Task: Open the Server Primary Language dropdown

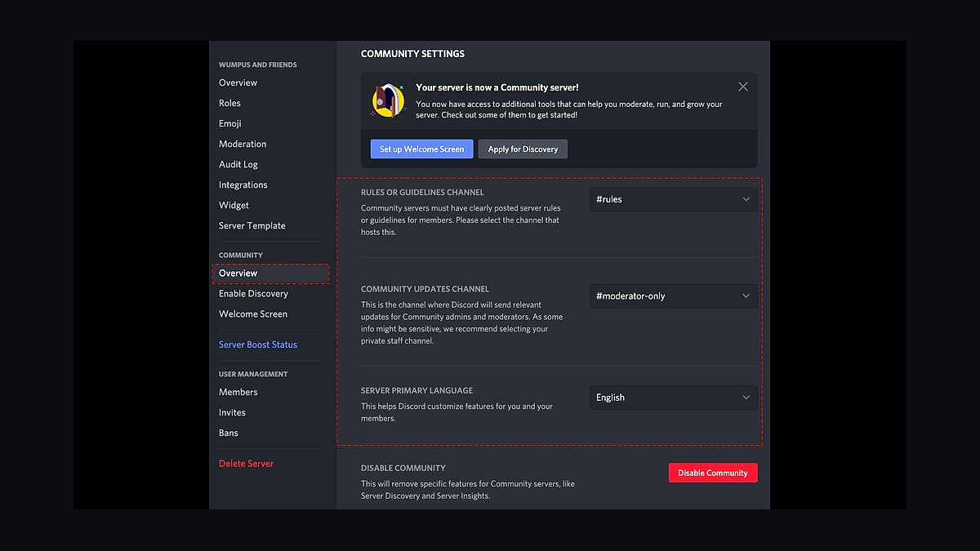Action: (x=674, y=398)
